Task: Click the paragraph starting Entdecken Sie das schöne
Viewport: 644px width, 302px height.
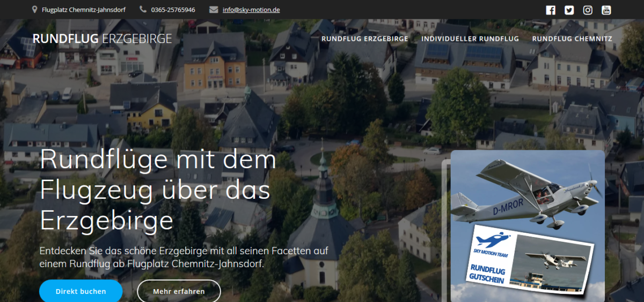Action: pos(184,258)
